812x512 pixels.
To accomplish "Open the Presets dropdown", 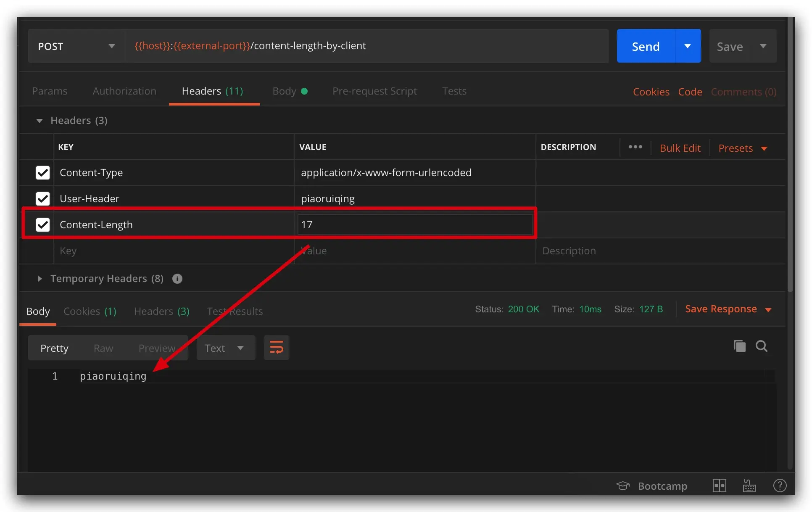I will [743, 148].
